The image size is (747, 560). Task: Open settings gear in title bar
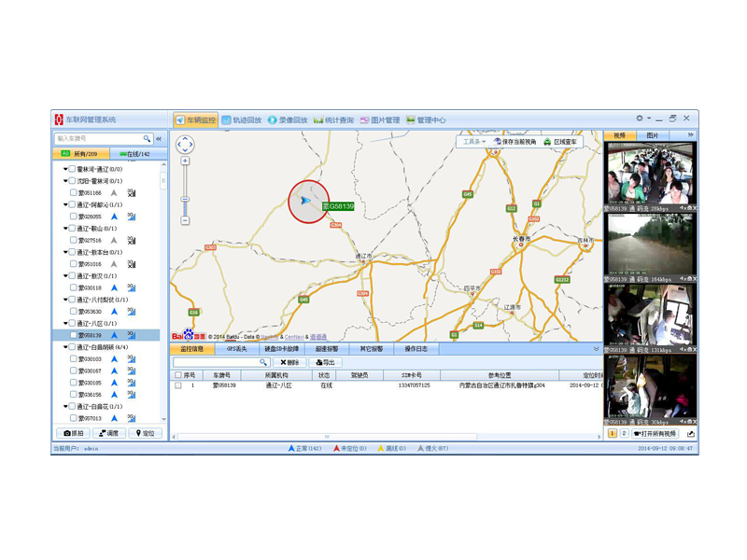pyautogui.click(x=640, y=119)
